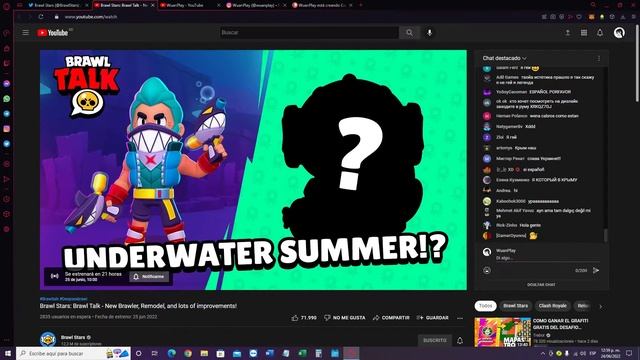Click video title 'Brawl Stars: Brawl Talk - New Brawler'
This screenshot has height=360, width=640.
click(x=138, y=306)
